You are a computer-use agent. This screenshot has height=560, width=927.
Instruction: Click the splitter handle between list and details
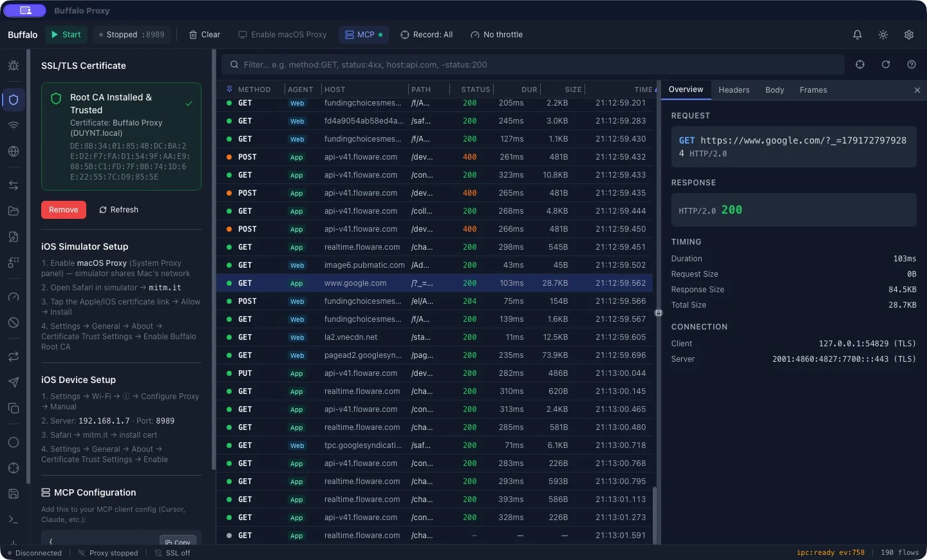[x=658, y=313]
